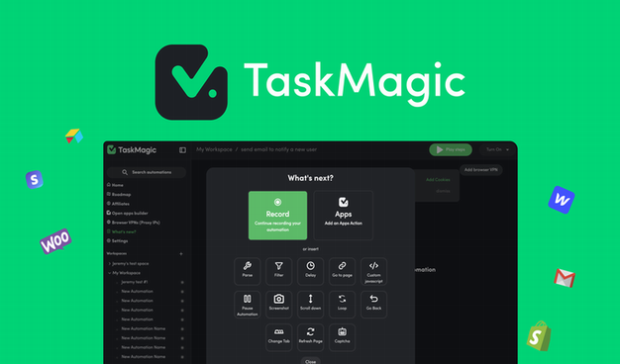The height and width of the screenshot is (364, 620).
Task: Add a Screenshot step
Action: point(278,305)
